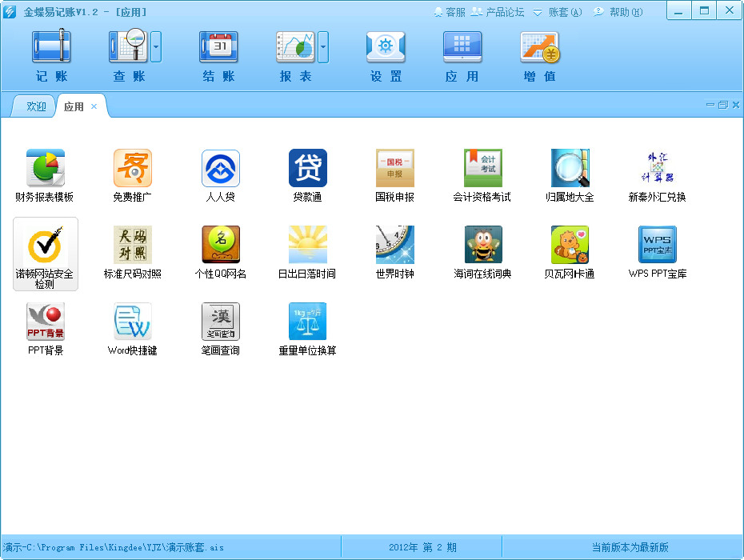Launch the 国税申报 app
744x560 pixels.
click(x=394, y=175)
